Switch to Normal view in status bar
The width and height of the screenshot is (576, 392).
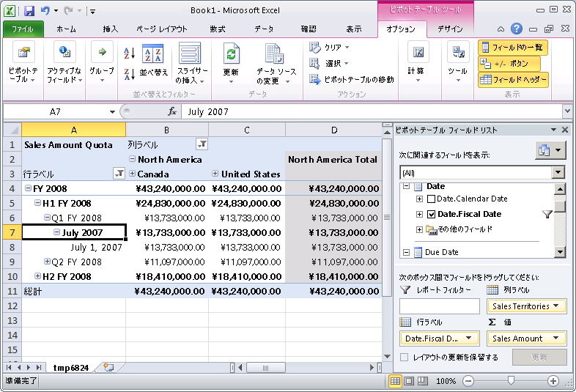tap(395, 381)
